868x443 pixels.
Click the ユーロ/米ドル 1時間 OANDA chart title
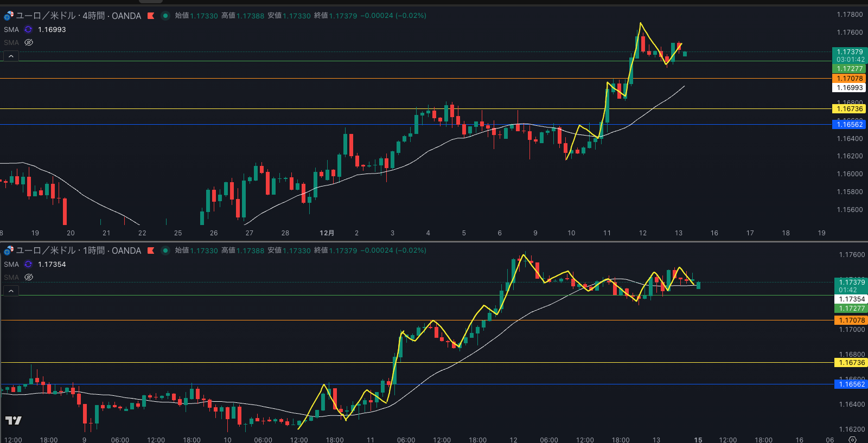point(79,251)
